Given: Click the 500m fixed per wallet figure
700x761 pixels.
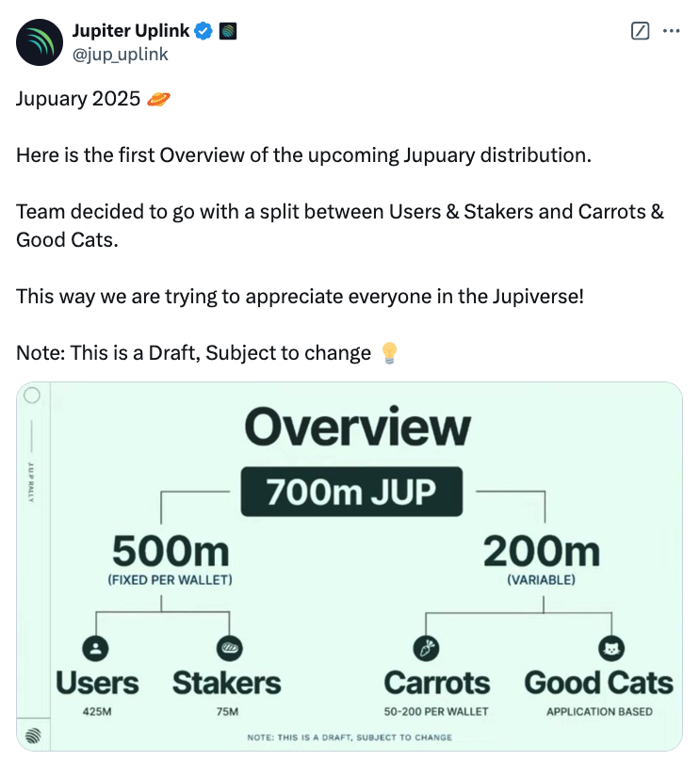Looking at the screenshot, I should 170,552.
